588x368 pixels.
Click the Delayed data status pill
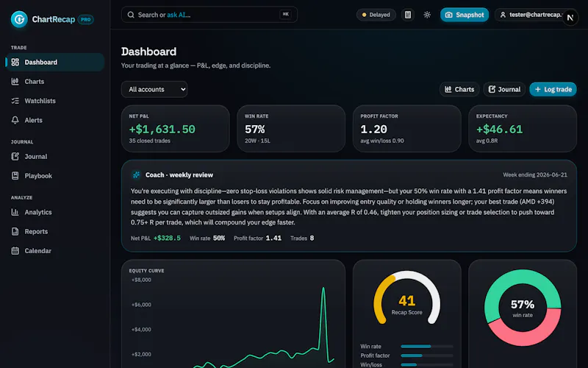point(376,15)
